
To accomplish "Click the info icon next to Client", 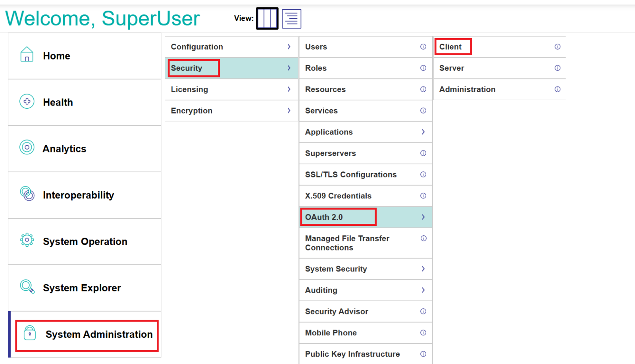I will coord(557,47).
